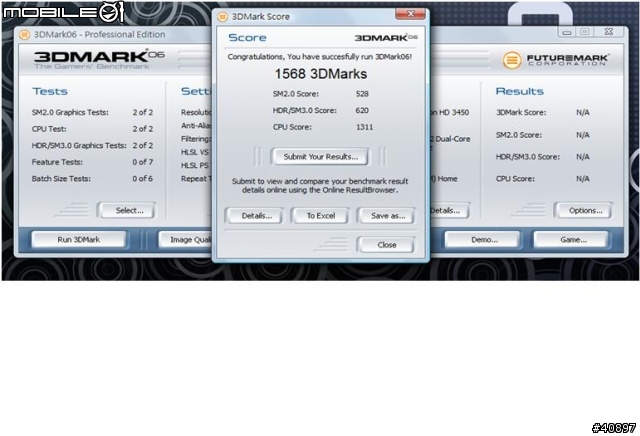
Task: Click the 3DMark06 logo in score dialog
Action: click(x=386, y=38)
